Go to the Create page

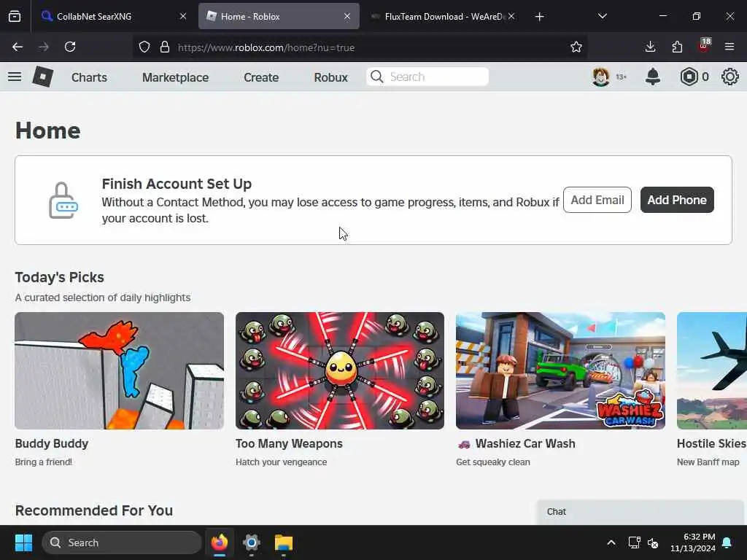[261, 77]
